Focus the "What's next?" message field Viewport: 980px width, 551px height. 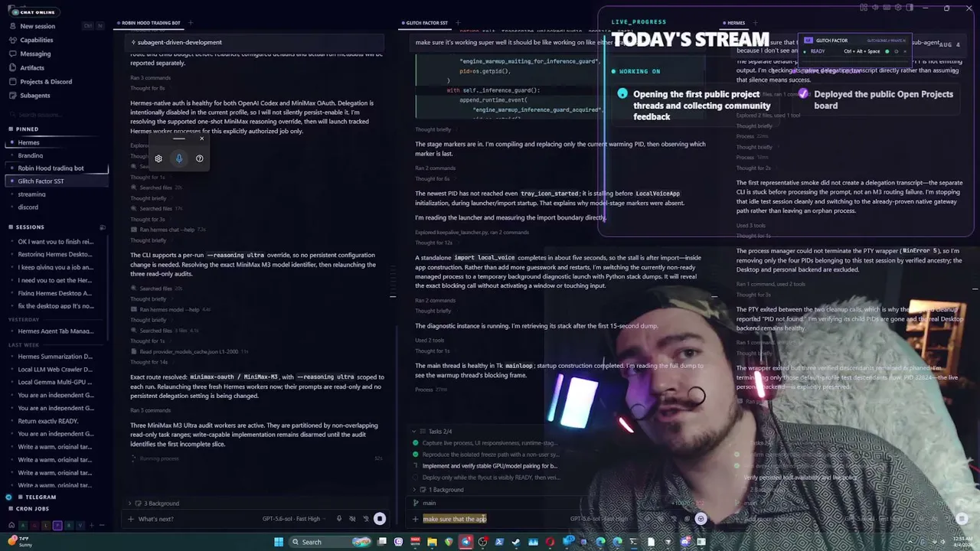195,519
